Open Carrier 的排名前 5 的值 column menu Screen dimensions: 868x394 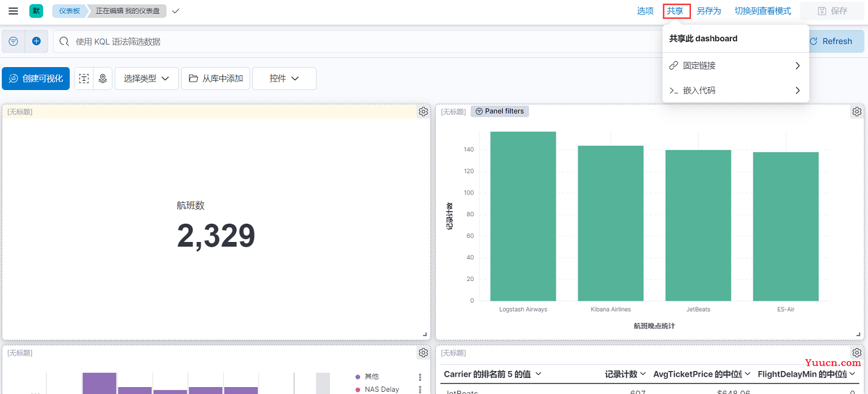[x=492, y=374]
